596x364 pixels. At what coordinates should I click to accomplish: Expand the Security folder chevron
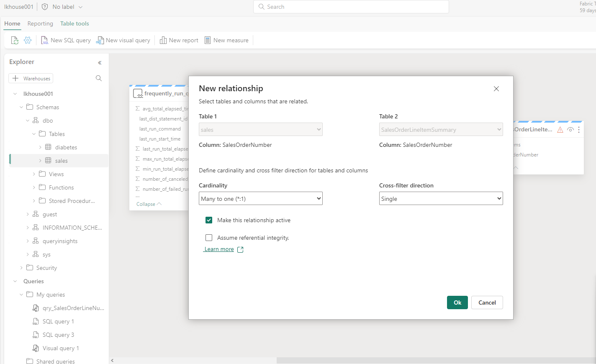21,268
